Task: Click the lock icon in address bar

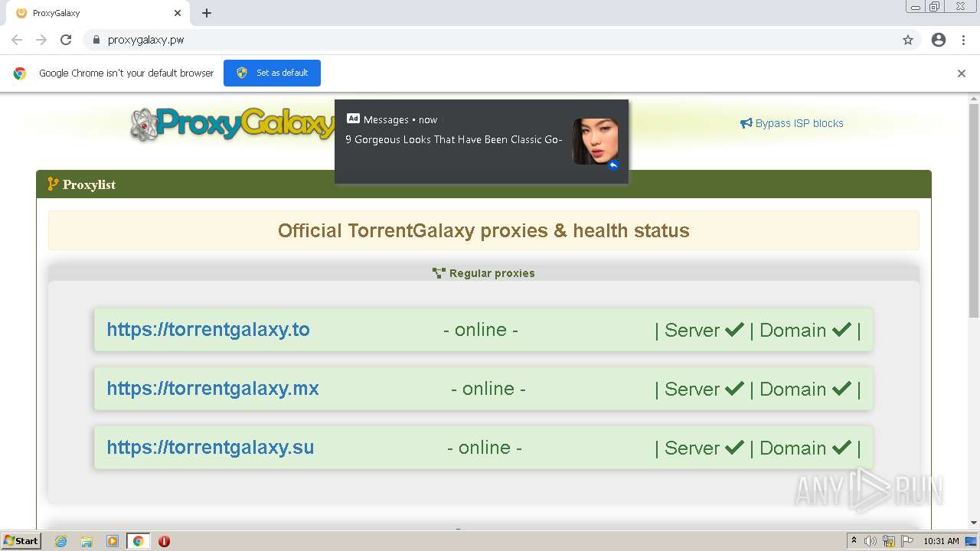Action: click(96, 40)
